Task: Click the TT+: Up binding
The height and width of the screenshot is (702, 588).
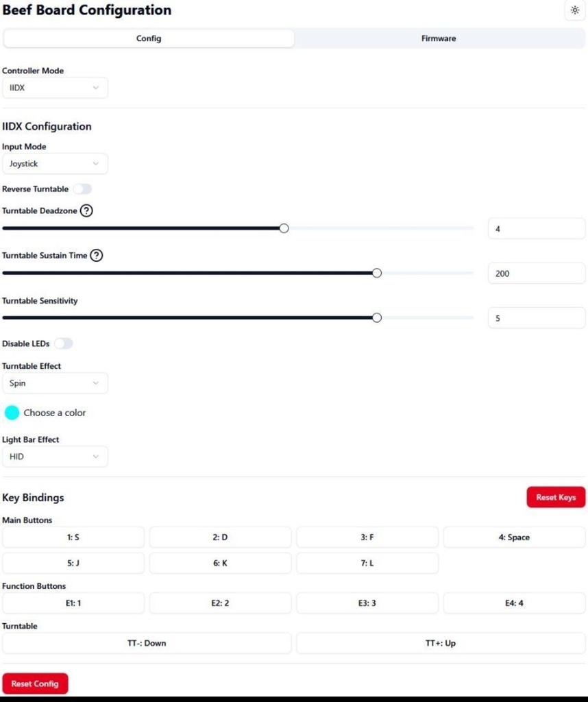Action: (440, 643)
